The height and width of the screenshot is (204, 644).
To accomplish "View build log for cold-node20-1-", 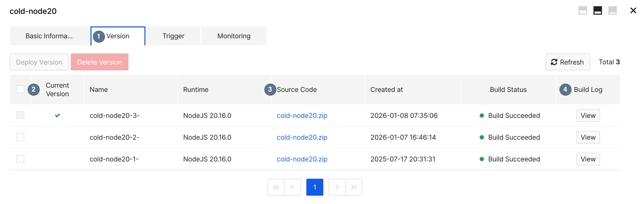I will (588, 159).
